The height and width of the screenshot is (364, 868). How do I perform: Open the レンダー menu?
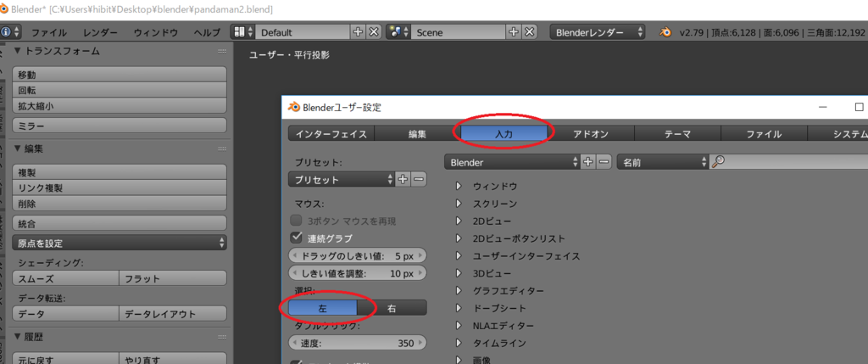click(100, 32)
